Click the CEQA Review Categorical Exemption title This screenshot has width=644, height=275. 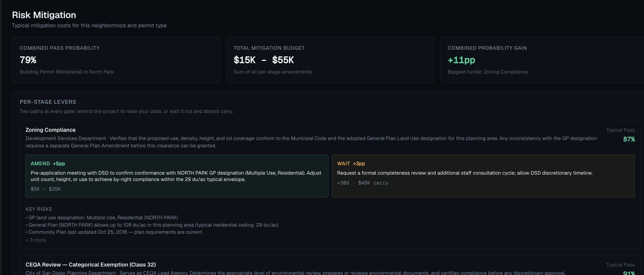click(x=91, y=265)
